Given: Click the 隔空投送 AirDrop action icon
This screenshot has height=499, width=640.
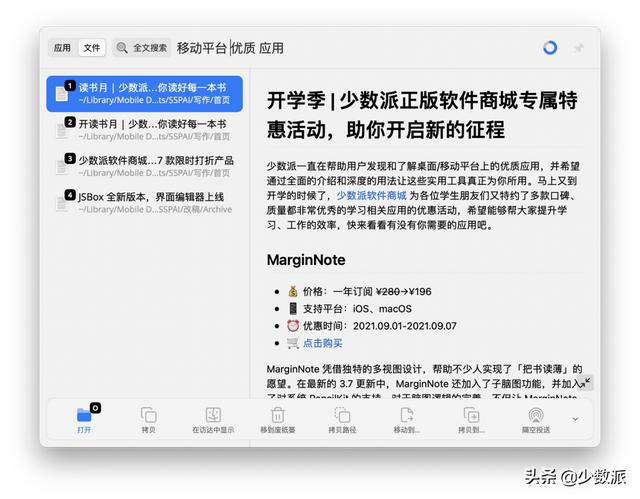Looking at the screenshot, I should [x=536, y=415].
